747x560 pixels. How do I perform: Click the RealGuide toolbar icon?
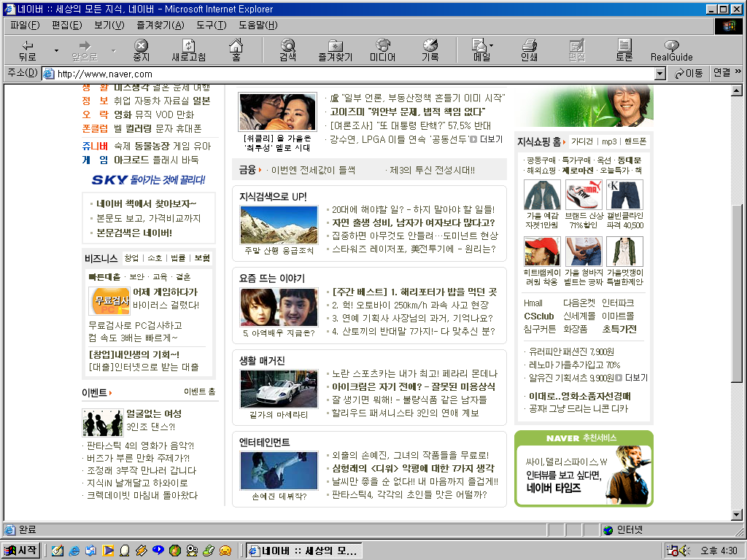(672, 50)
